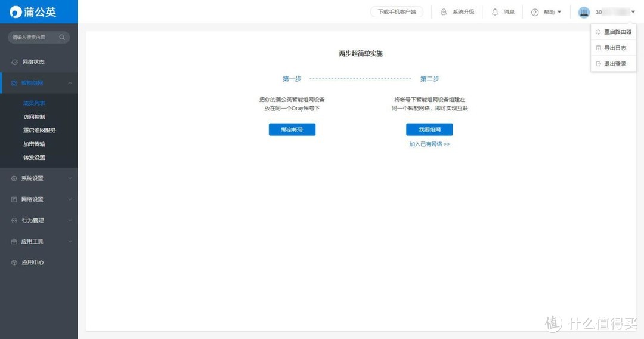Focus the sidebar search input field
This screenshot has width=644, height=339.
(39, 38)
